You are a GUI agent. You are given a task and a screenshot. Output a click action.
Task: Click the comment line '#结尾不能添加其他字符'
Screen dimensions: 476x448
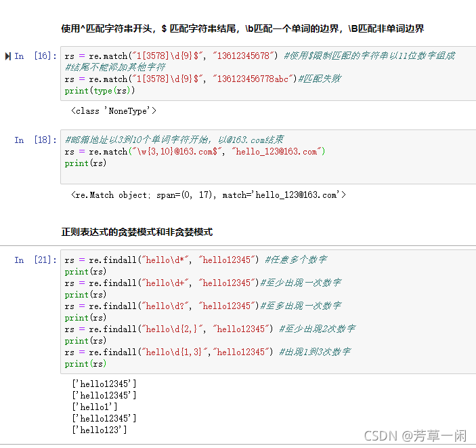tap(115, 68)
